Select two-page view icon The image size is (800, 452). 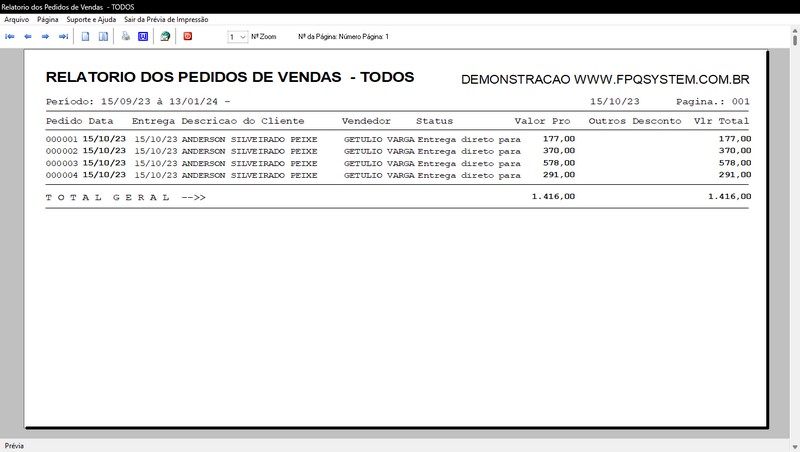pos(104,36)
